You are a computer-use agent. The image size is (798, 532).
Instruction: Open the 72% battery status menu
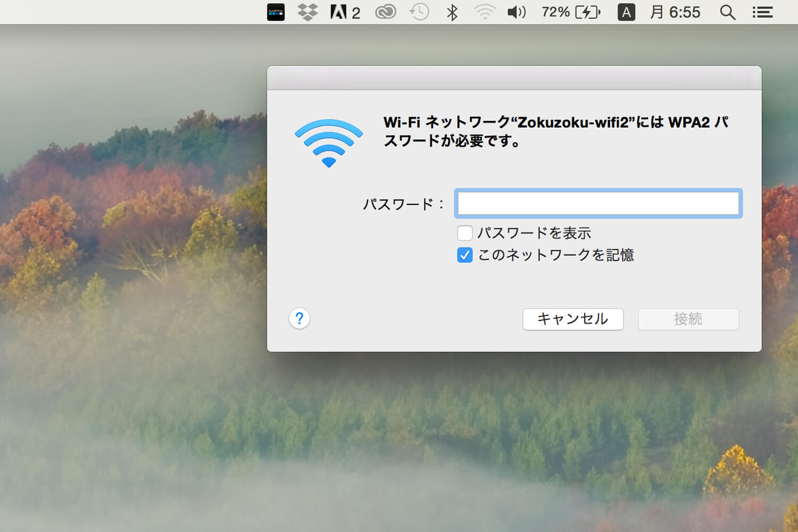pyautogui.click(x=570, y=12)
